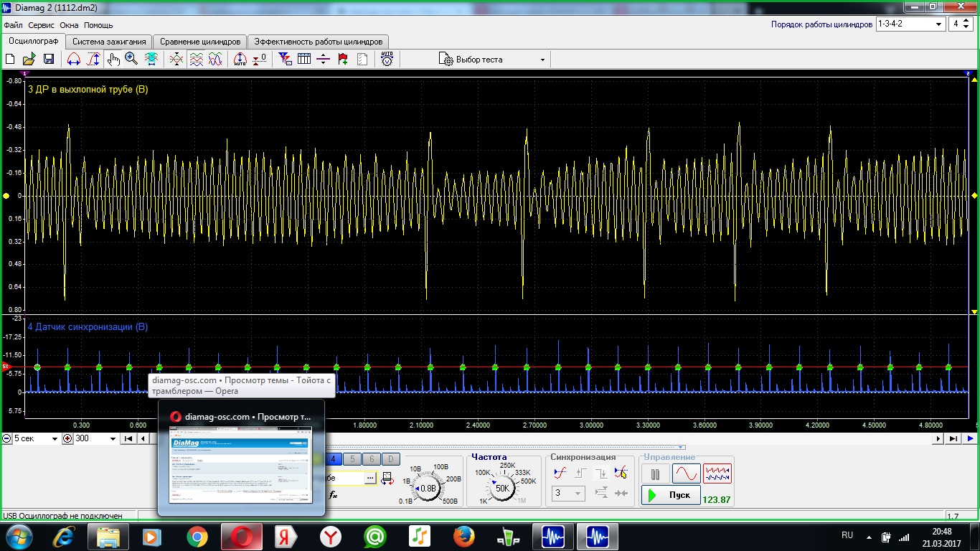Viewport: 980px width, 551px height.
Task: Adjust the voltage range knob at 0.8В
Action: (x=428, y=488)
